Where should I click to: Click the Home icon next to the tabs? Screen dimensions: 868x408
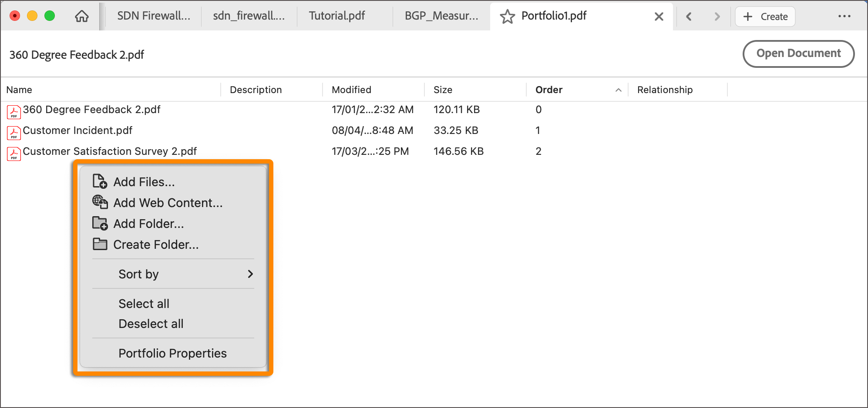[81, 16]
